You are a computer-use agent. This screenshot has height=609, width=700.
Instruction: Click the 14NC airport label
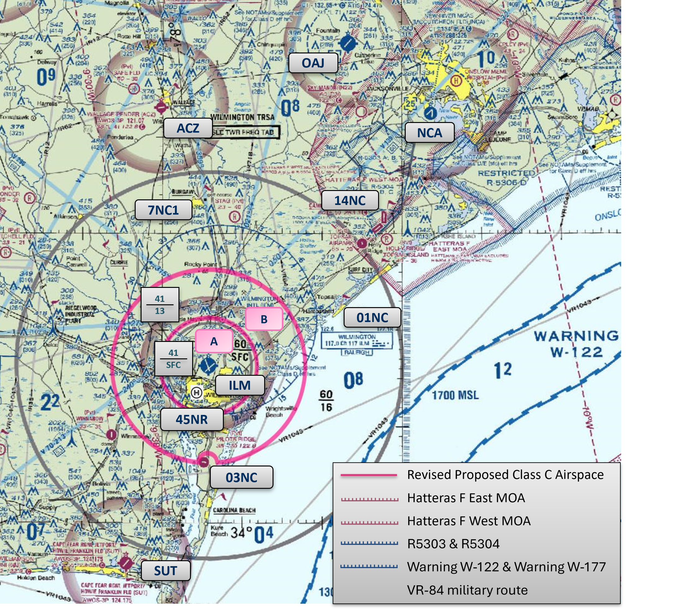pyautogui.click(x=350, y=200)
